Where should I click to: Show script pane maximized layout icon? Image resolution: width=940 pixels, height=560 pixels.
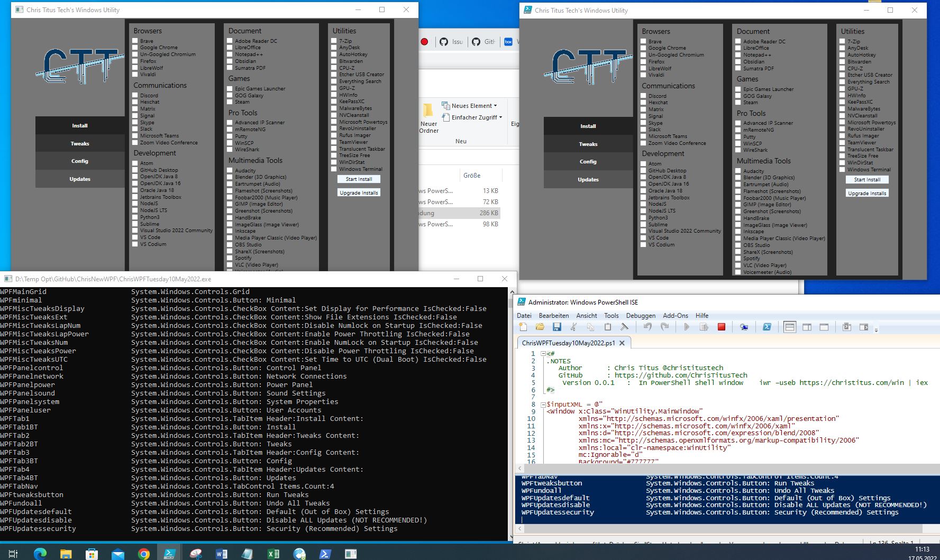pyautogui.click(x=824, y=327)
